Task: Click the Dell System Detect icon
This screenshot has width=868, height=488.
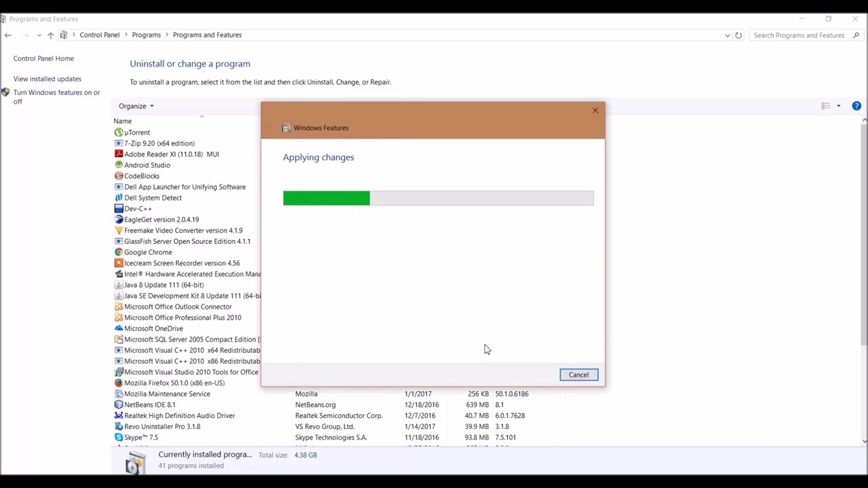Action: [119, 197]
